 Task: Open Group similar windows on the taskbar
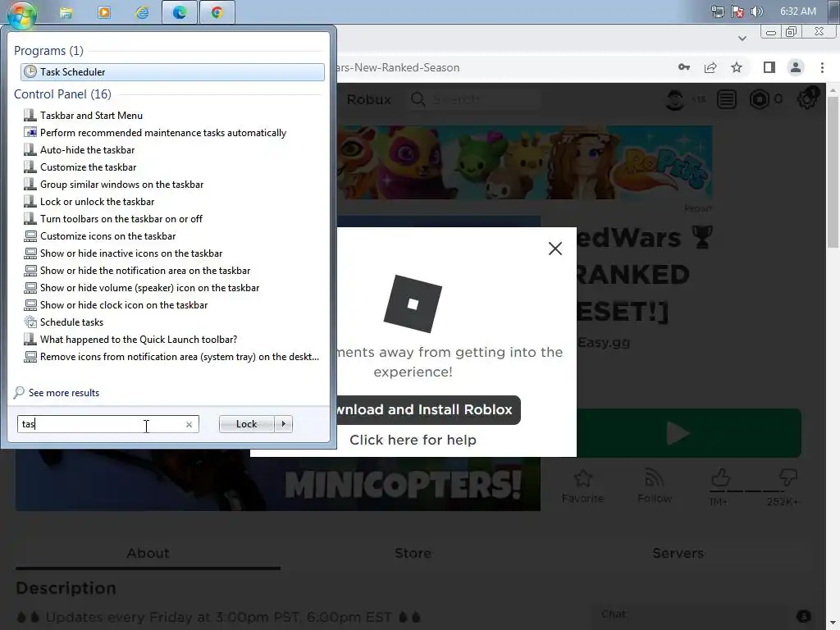point(121,184)
